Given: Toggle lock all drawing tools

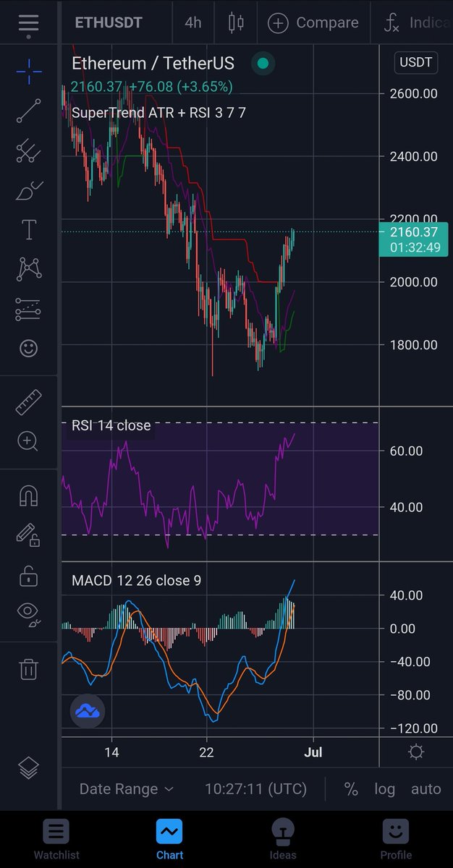Looking at the screenshot, I should point(28,575).
